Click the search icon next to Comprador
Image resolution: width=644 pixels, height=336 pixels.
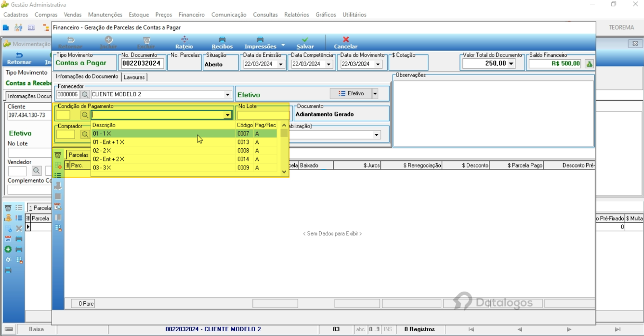click(85, 135)
